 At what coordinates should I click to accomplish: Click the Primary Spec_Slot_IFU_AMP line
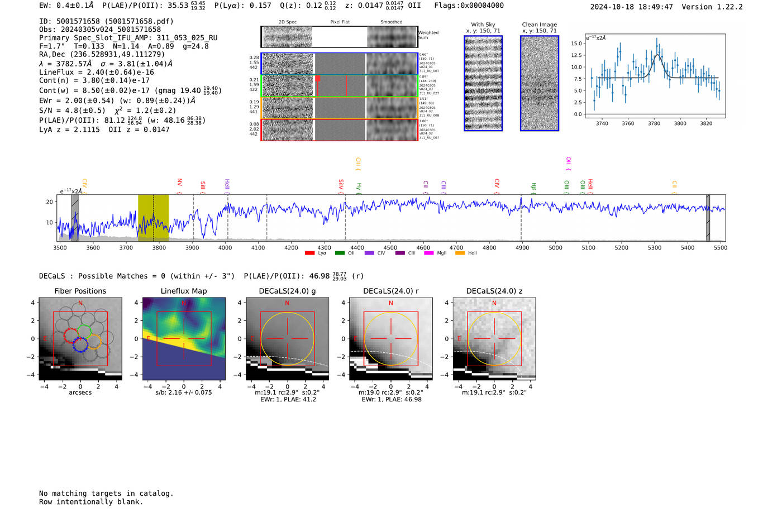(x=128, y=38)
